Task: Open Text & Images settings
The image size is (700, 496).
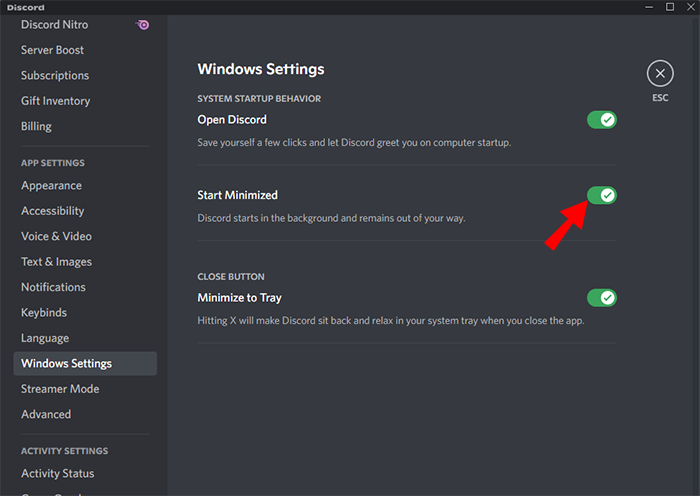Action: pos(56,262)
